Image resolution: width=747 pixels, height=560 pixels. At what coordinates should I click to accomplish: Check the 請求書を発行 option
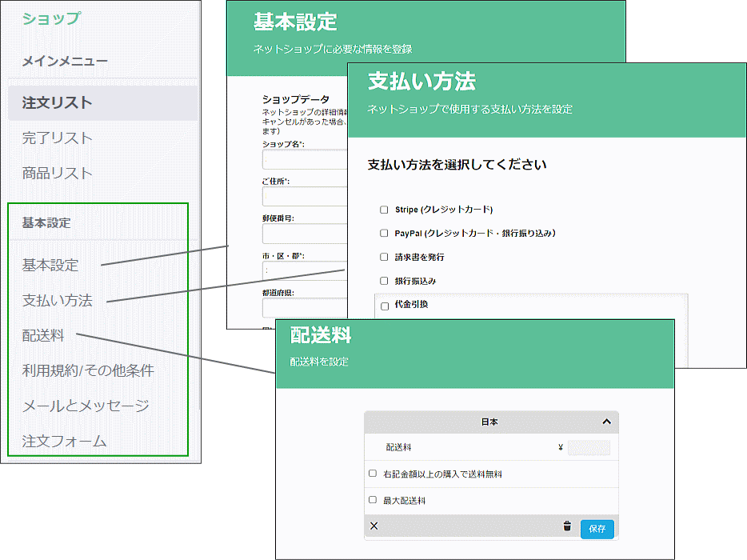click(x=385, y=258)
